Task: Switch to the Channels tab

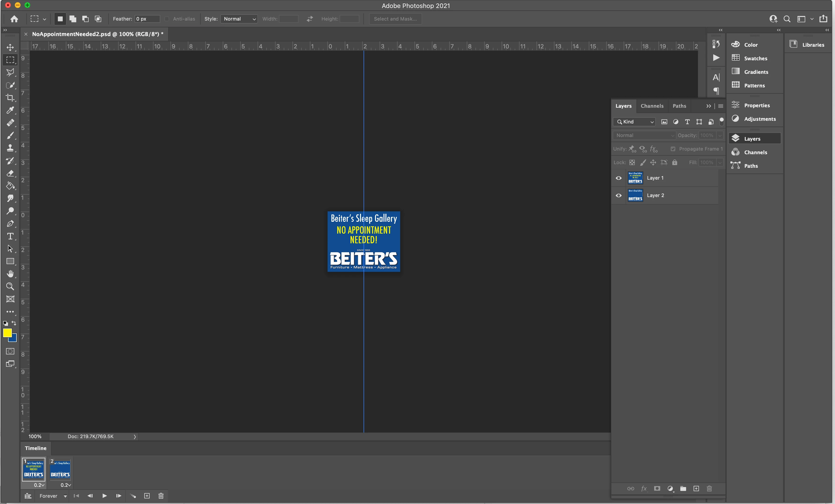Action: click(652, 106)
